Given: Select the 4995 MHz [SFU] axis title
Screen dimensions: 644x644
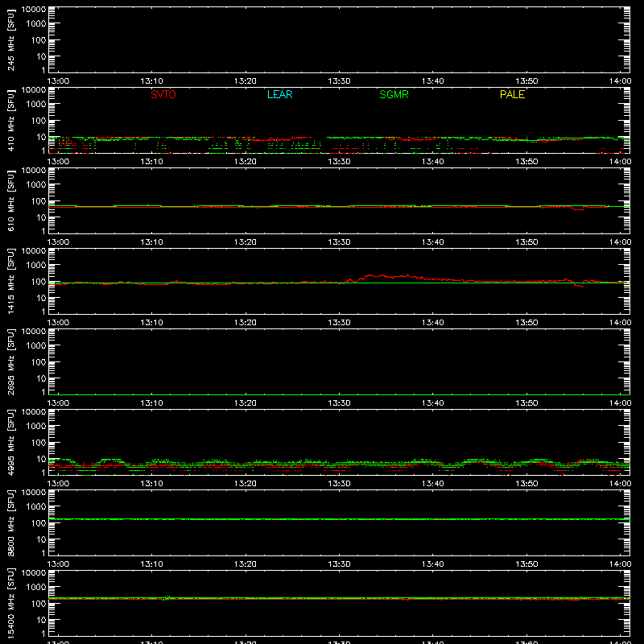Looking at the screenshot, I should click(10, 442).
